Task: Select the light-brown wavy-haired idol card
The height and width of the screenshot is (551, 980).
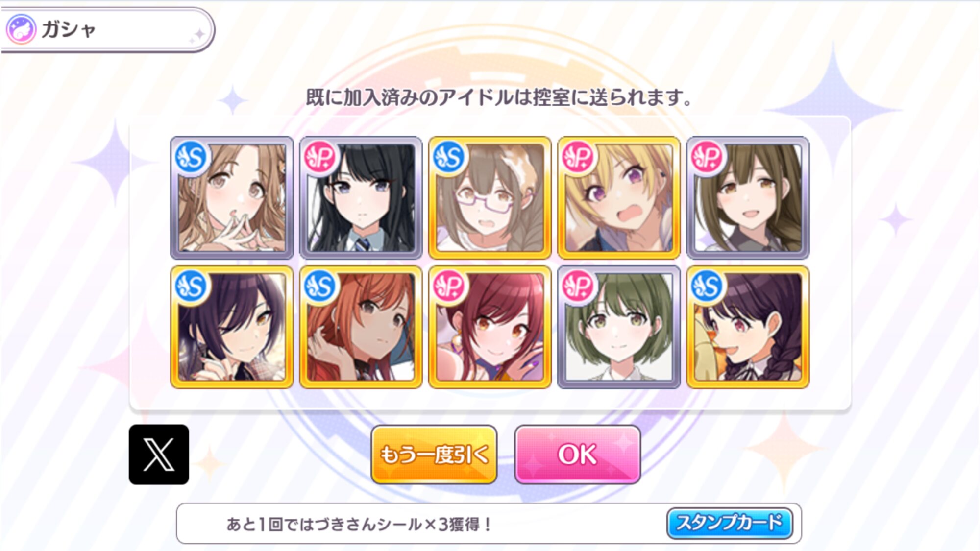Action: (232, 198)
